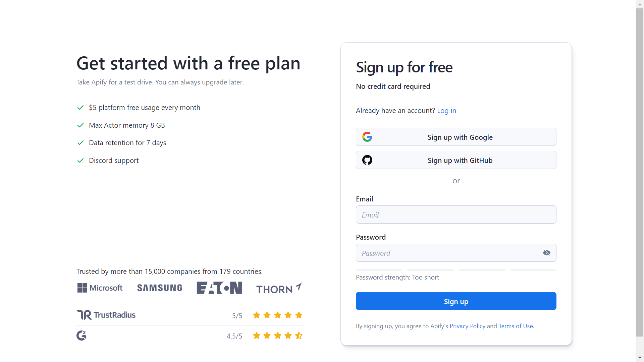This screenshot has width=644, height=362.
Task: Click the Samsung logo
Action: click(160, 288)
